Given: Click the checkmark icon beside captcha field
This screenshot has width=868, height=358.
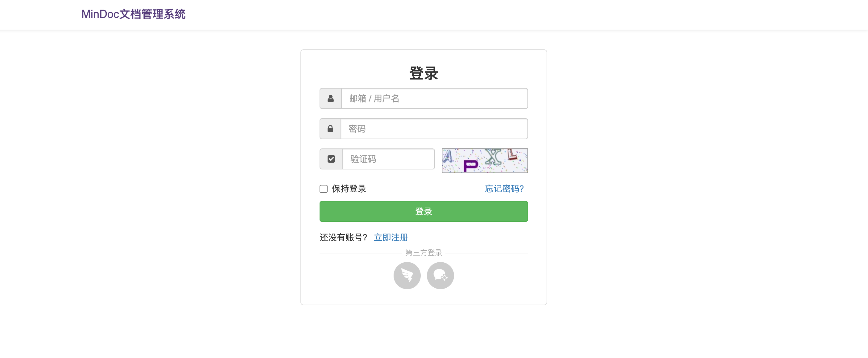Looking at the screenshot, I should coord(331,159).
